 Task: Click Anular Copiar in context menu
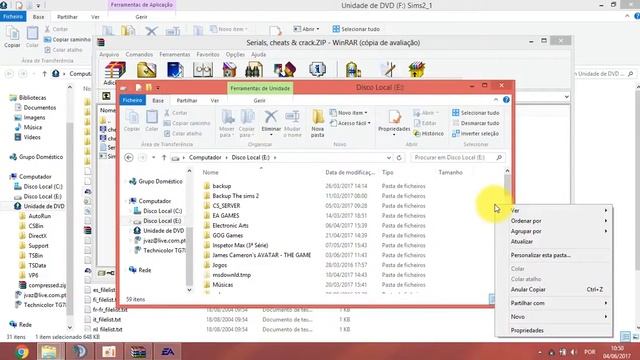click(x=554, y=289)
